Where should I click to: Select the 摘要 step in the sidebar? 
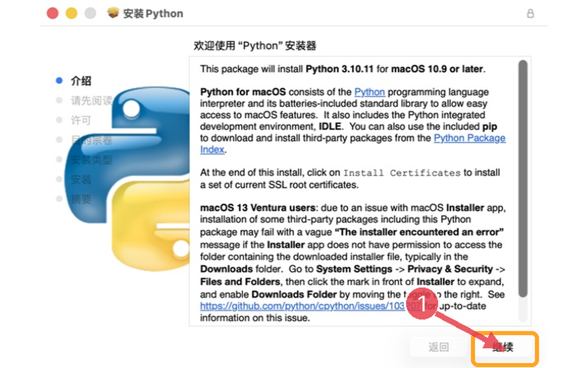[81, 199]
